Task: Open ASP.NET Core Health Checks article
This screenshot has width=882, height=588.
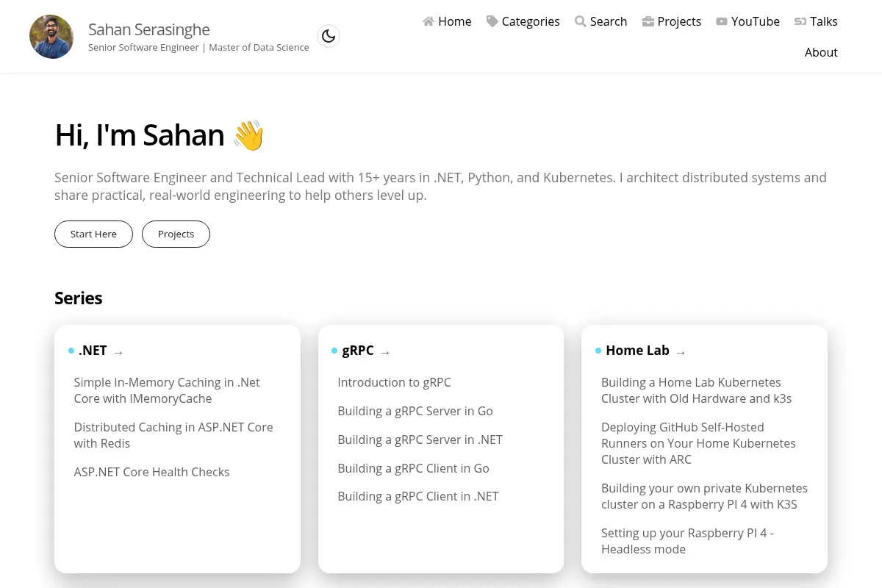Action: tap(151, 472)
